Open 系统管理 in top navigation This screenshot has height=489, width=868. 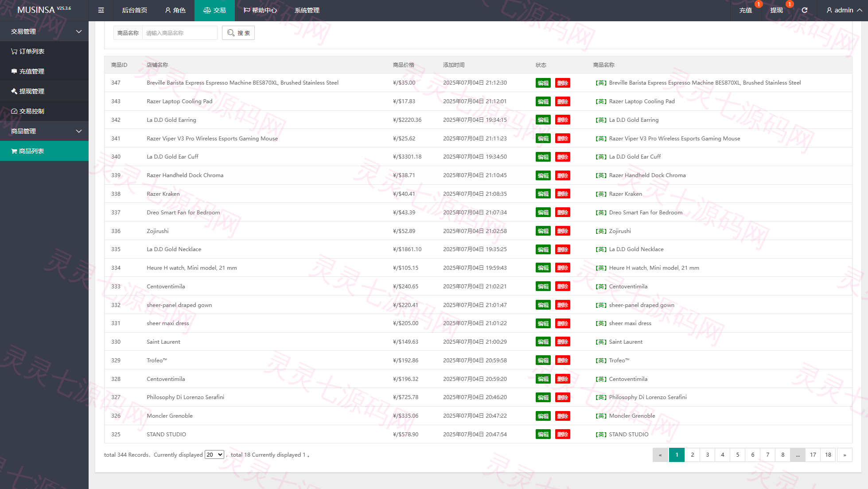(x=307, y=10)
